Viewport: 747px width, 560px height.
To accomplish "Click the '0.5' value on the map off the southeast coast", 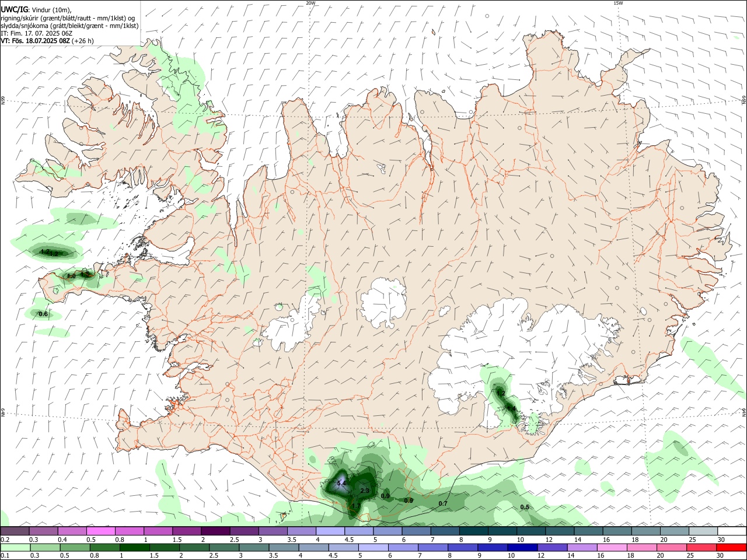I will pyautogui.click(x=525, y=507).
